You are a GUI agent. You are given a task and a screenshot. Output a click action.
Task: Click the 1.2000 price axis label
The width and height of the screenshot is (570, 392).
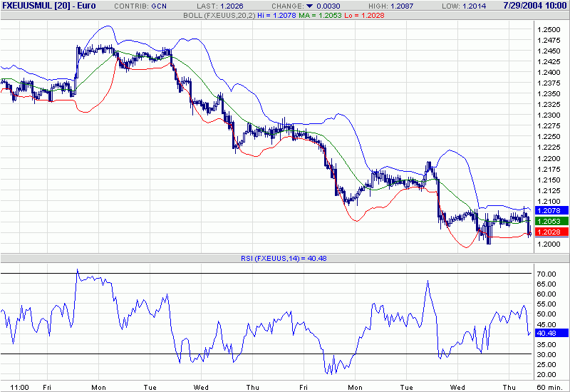[549, 244]
